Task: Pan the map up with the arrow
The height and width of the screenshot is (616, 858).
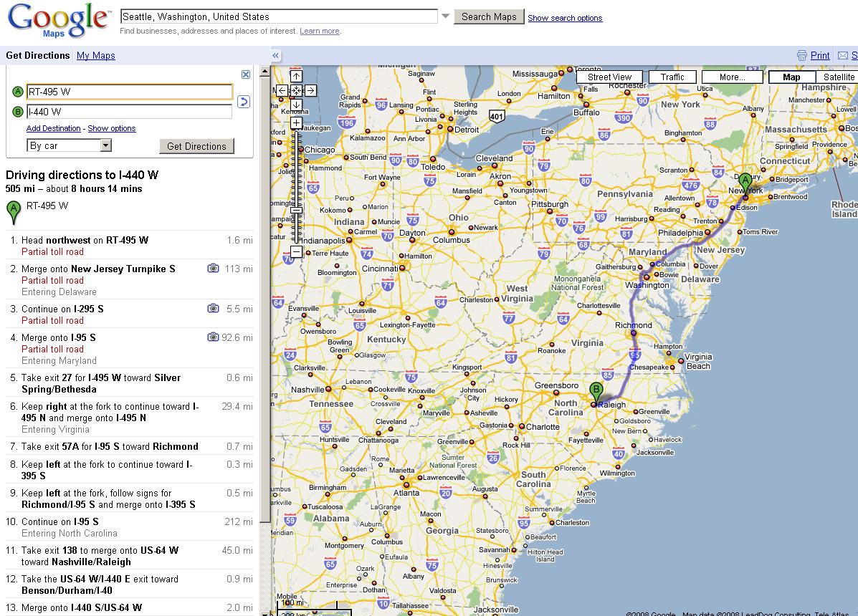Action: (x=296, y=77)
